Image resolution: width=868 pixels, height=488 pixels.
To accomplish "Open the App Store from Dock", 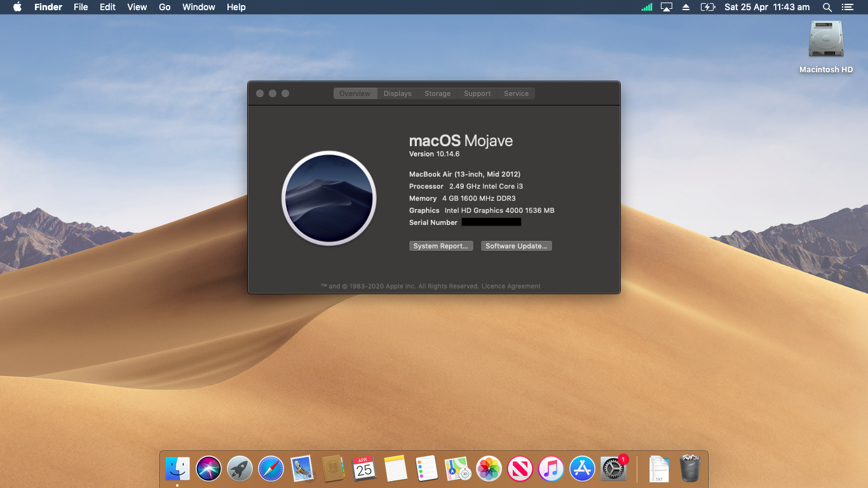I will point(582,469).
